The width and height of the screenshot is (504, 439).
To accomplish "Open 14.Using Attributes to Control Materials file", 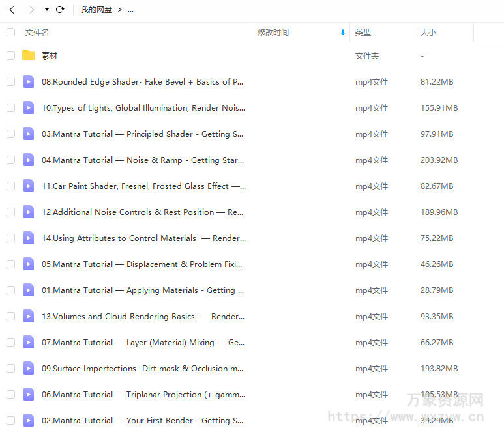I will (143, 238).
